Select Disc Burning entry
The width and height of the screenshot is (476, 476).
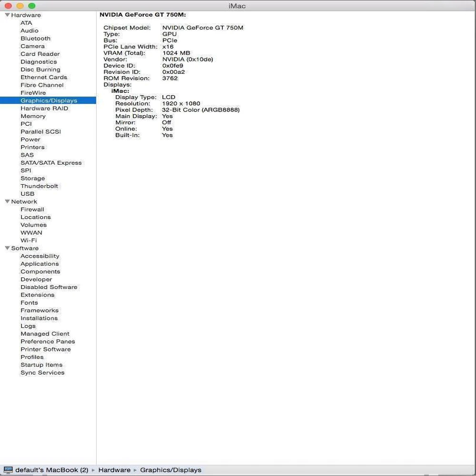[40, 69]
